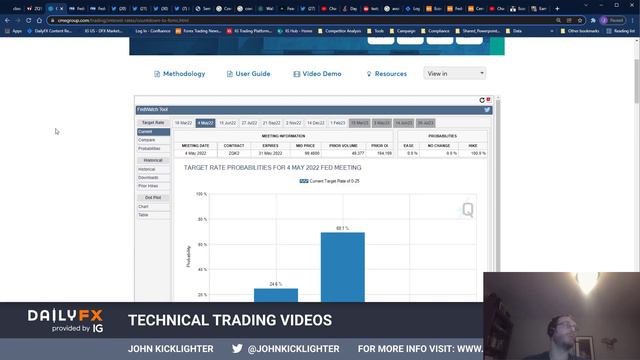Click the shorter 24.6% probability bar
Image resolution: width=640 pixels, height=360 pixels.
[x=276, y=295]
